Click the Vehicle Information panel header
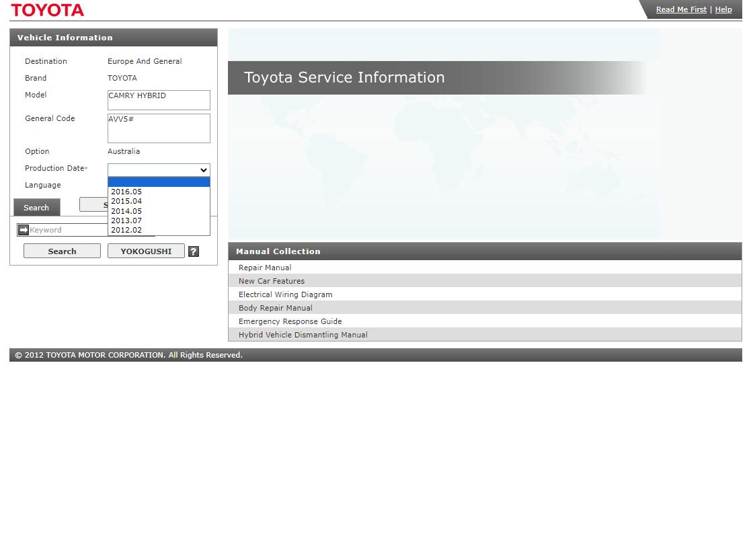 coord(114,38)
